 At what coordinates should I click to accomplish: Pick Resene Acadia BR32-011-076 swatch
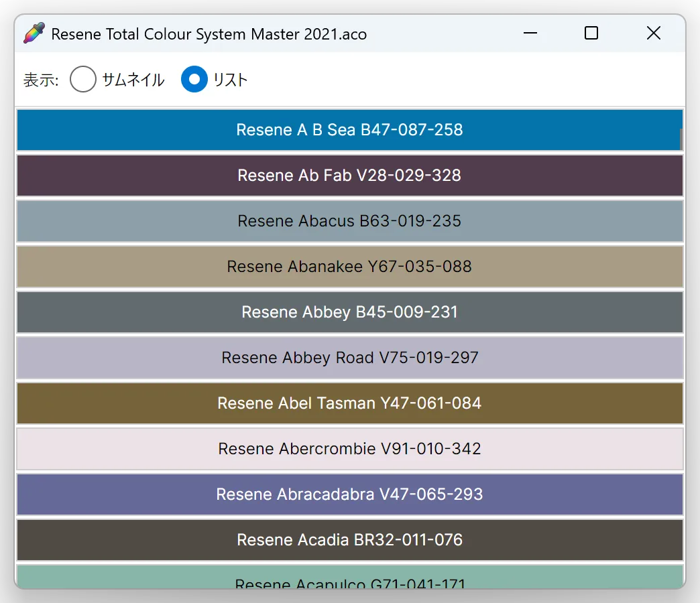click(x=349, y=540)
